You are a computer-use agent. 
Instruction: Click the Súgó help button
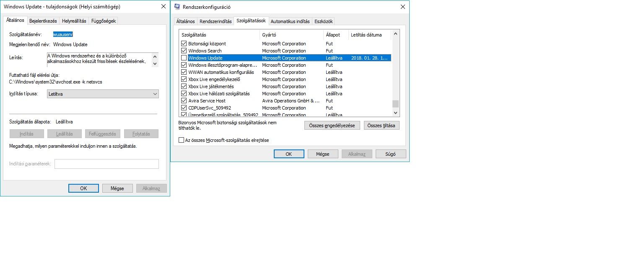tap(391, 154)
